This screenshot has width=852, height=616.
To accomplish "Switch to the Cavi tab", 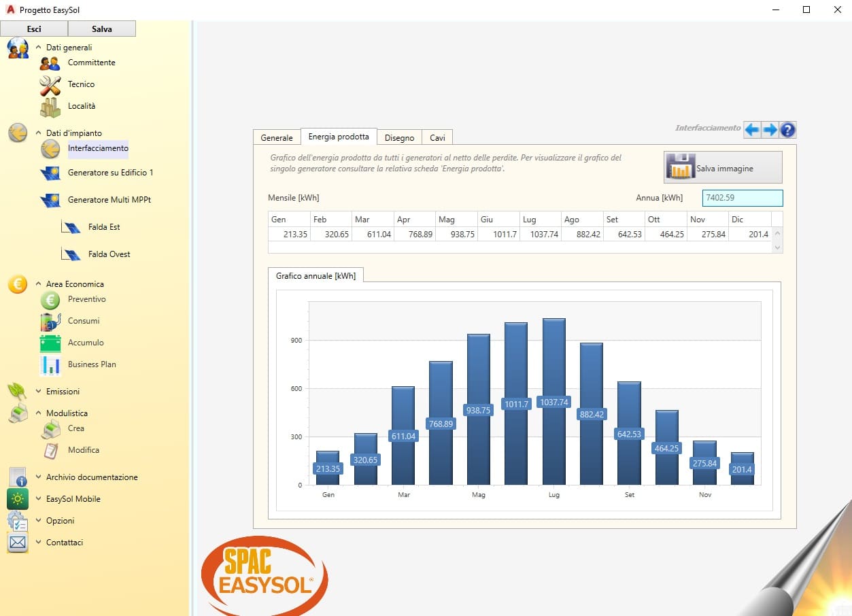I will coord(437,137).
